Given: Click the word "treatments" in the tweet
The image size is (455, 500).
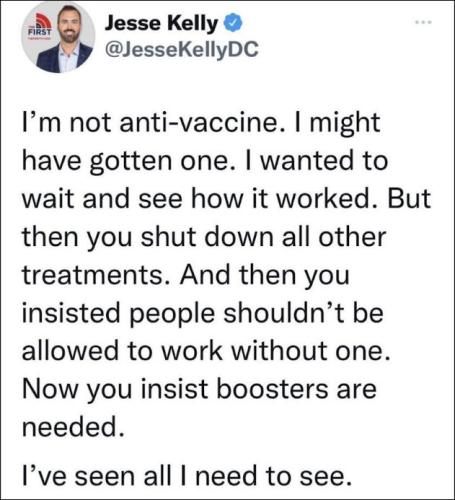Looking at the screenshot, I should coord(93,276).
